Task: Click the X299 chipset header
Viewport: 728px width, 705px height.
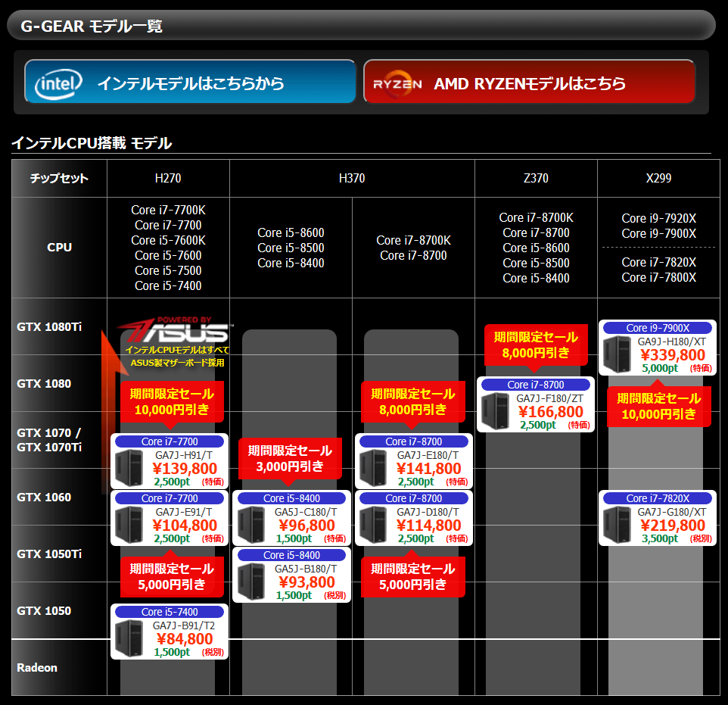Action: (658, 178)
